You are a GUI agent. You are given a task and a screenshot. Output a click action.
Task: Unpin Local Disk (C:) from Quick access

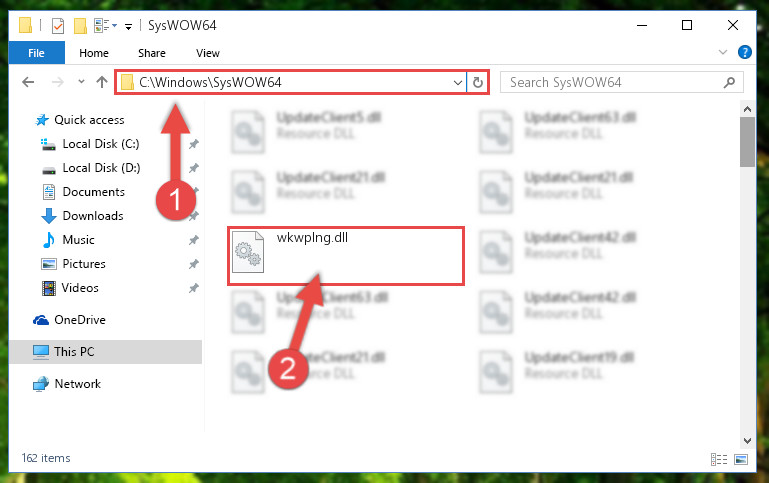pyautogui.click(x=194, y=144)
